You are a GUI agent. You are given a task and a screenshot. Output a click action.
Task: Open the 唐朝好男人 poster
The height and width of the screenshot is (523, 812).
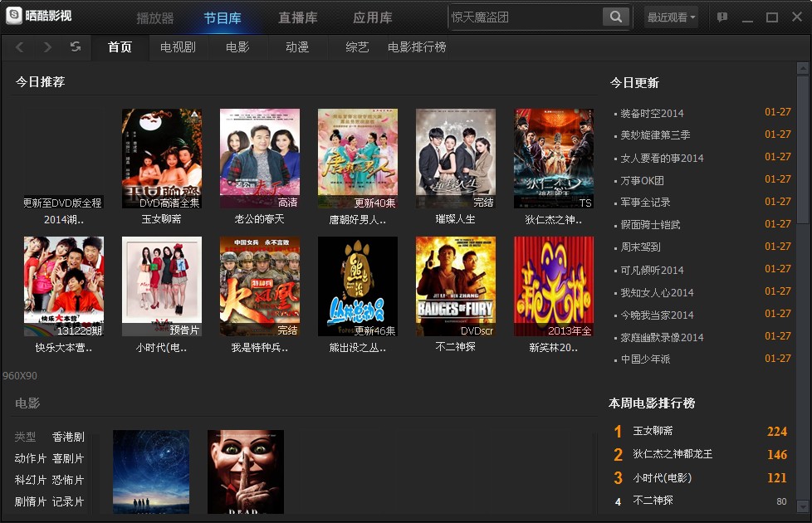(357, 159)
